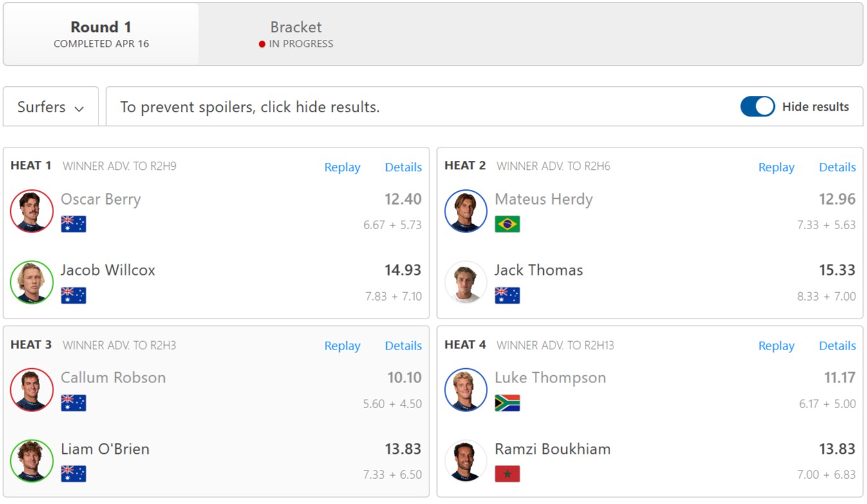Screen dimensions: 867x504
Task: Click Jack Thomas's profile avatar
Action: [465, 282]
